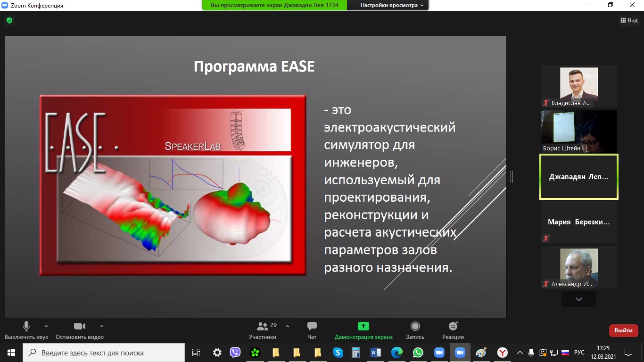Start recording the meeting
The width and height of the screenshot is (644, 362).
415,330
